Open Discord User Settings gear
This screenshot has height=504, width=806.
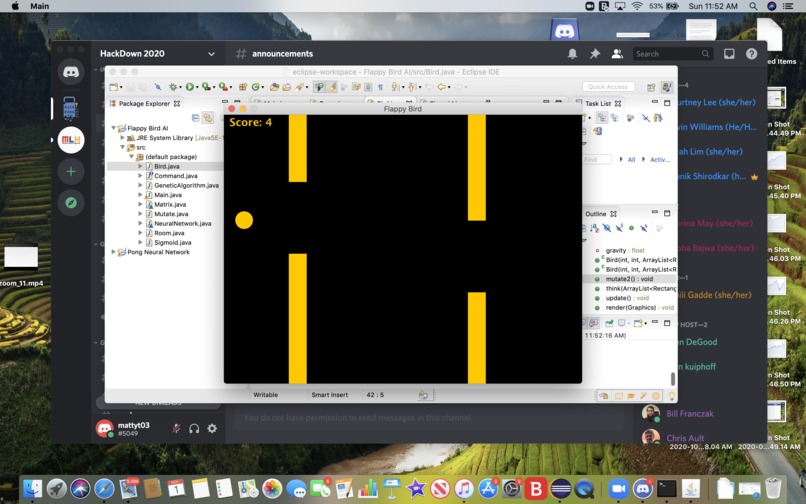212,428
